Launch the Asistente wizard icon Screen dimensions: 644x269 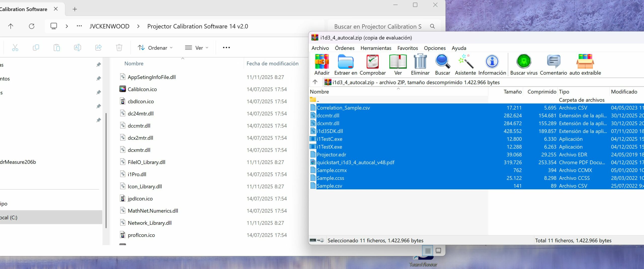(x=465, y=64)
